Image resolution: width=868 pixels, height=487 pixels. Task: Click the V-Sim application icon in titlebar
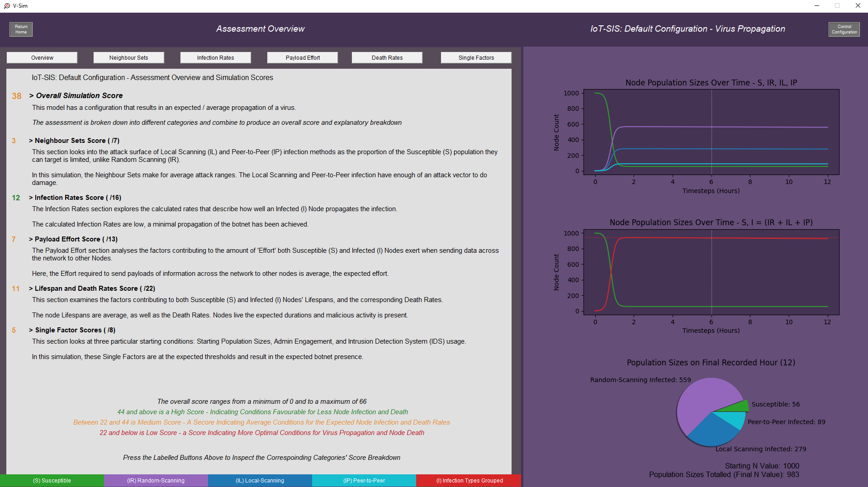click(6, 5)
